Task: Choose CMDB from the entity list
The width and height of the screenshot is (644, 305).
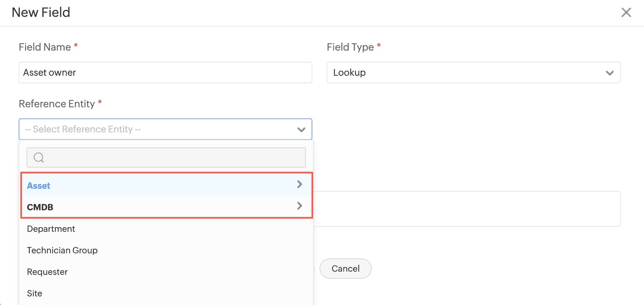Action: (40, 207)
